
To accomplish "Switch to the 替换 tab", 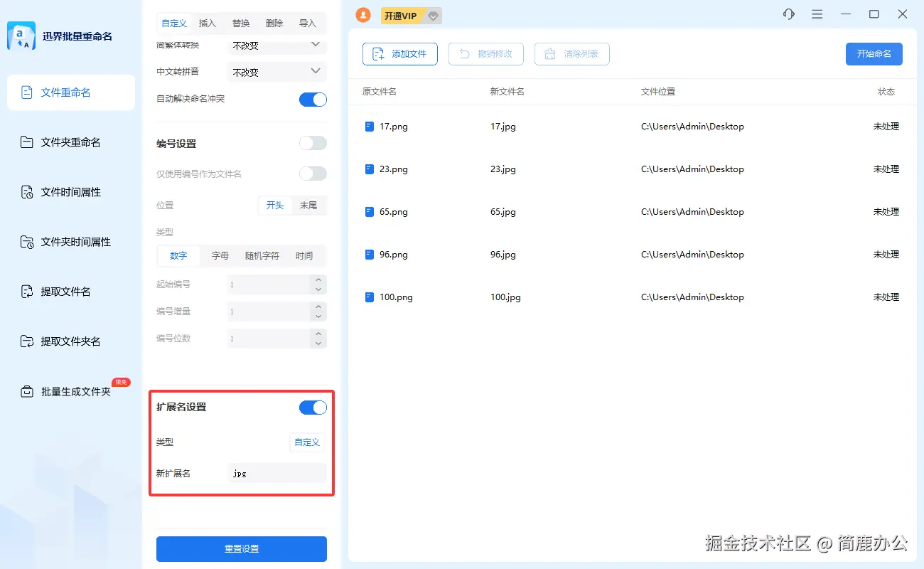I will [x=241, y=23].
